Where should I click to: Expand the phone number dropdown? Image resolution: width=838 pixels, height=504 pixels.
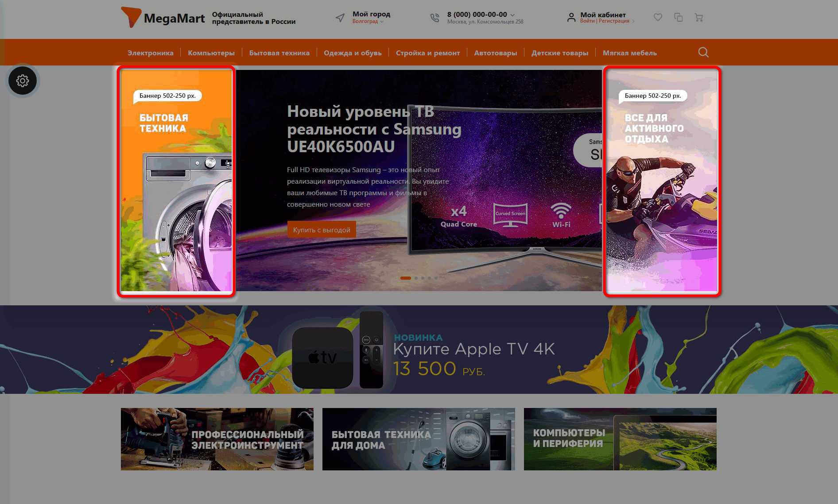[x=512, y=15]
